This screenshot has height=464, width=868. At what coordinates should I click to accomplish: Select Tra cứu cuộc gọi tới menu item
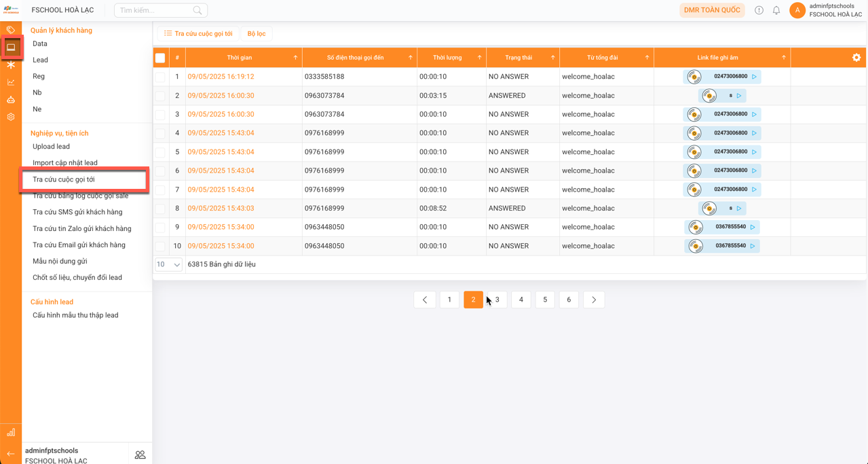click(x=64, y=179)
